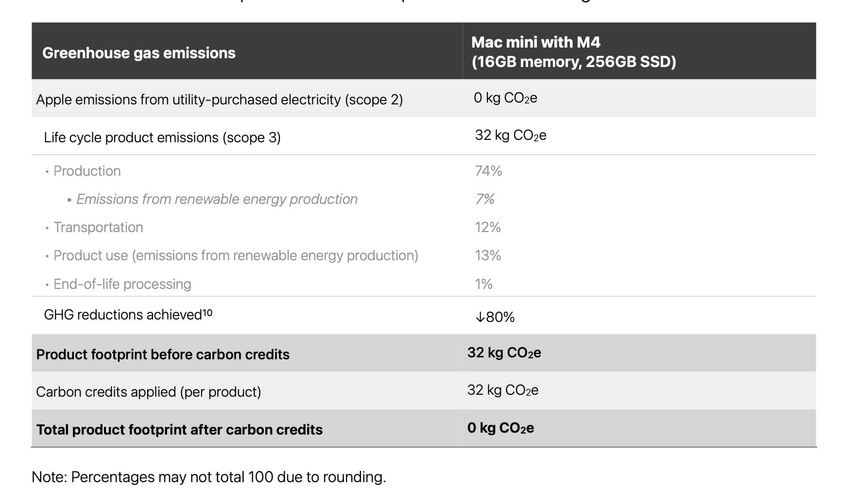Click the italic 7% value
Screen dimensions: 858x504
[485, 199]
